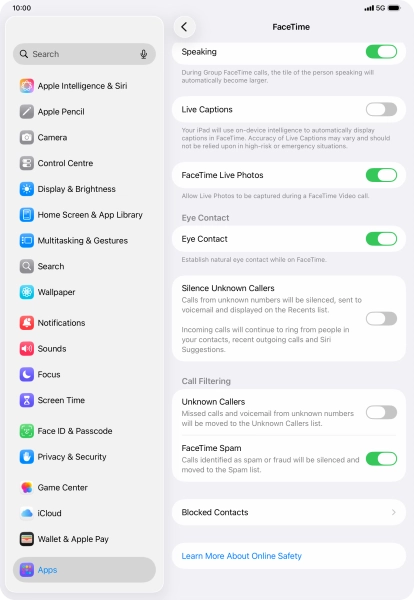The height and width of the screenshot is (600, 414).
Task: Tap the Apple Pencil icon
Action: pos(27,112)
